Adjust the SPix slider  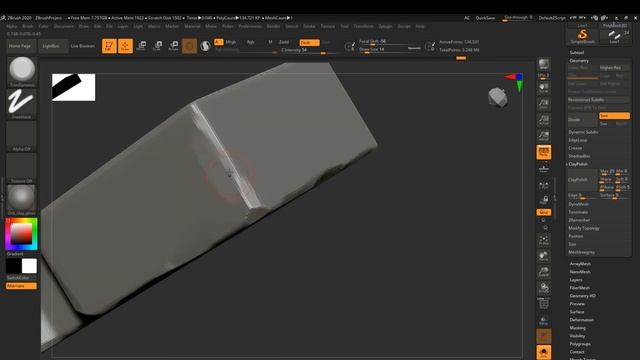tap(544, 76)
